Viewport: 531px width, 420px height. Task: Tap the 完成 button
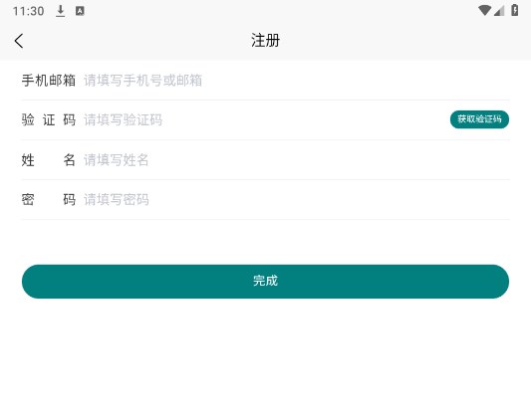pyautogui.click(x=265, y=282)
